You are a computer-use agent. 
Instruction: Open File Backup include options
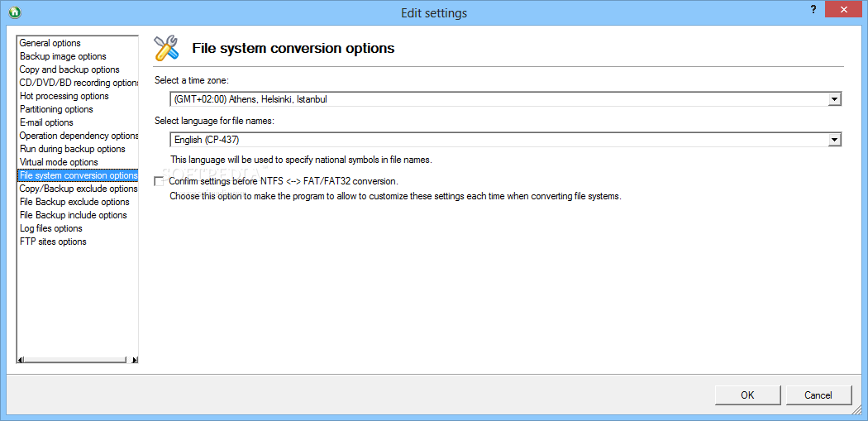78,215
